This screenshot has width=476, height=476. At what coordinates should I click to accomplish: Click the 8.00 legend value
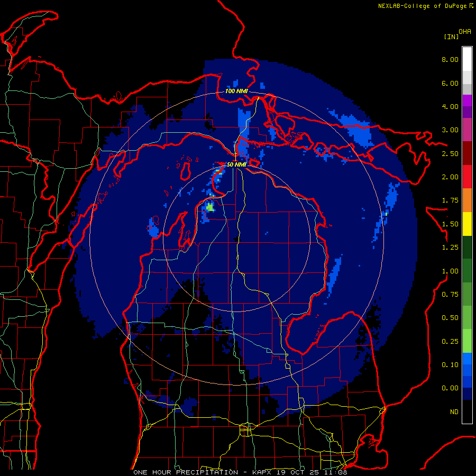click(x=450, y=59)
